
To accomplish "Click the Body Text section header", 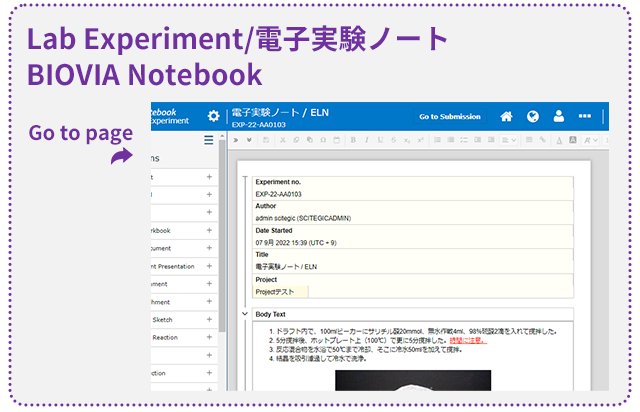I will (413, 314).
